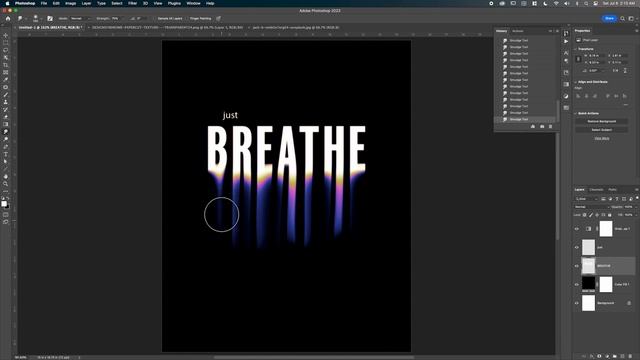Open the Apple menu
Image resolution: width=640 pixels, height=360 pixels.
[x=7, y=3]
